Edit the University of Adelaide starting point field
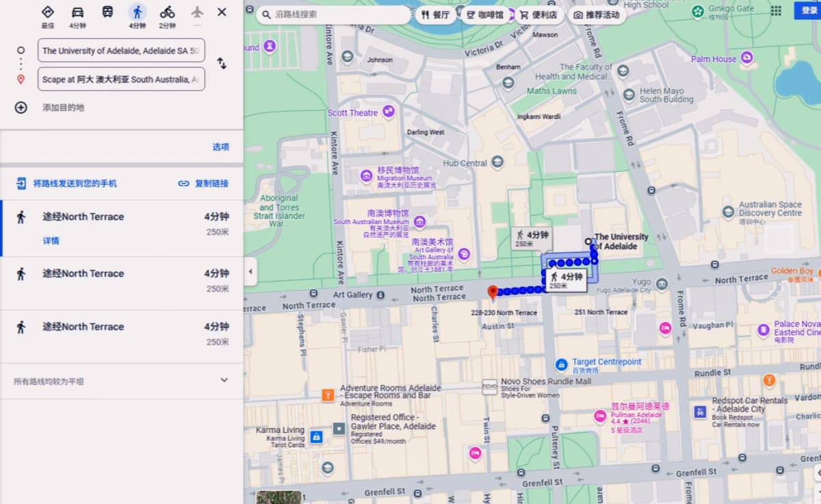821x504 pixels. coord(121,51)
